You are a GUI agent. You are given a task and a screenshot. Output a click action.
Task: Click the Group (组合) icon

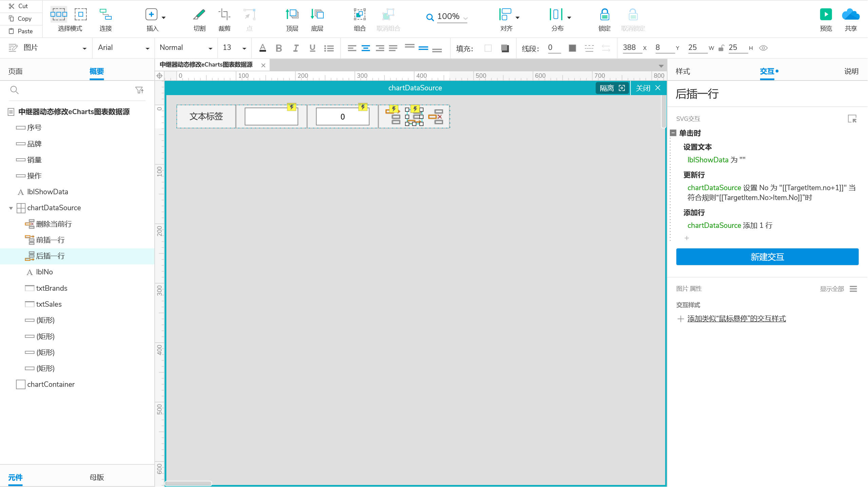click(x=359, y=15)
